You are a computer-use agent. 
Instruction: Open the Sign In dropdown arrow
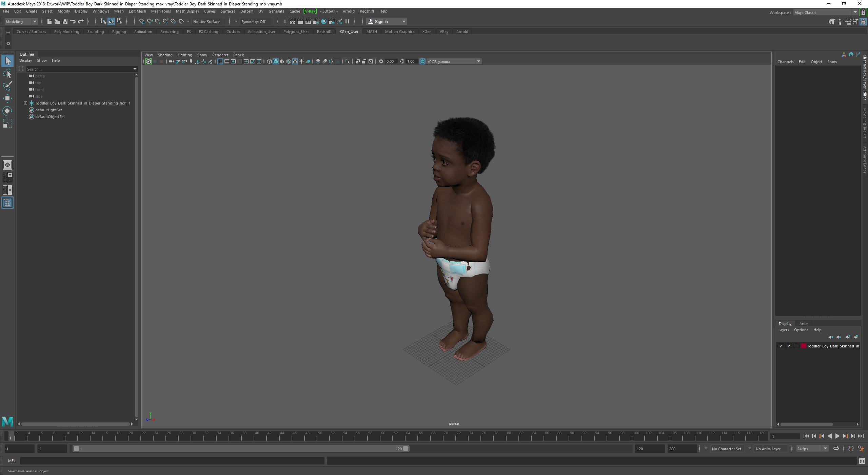pos(403,21)
